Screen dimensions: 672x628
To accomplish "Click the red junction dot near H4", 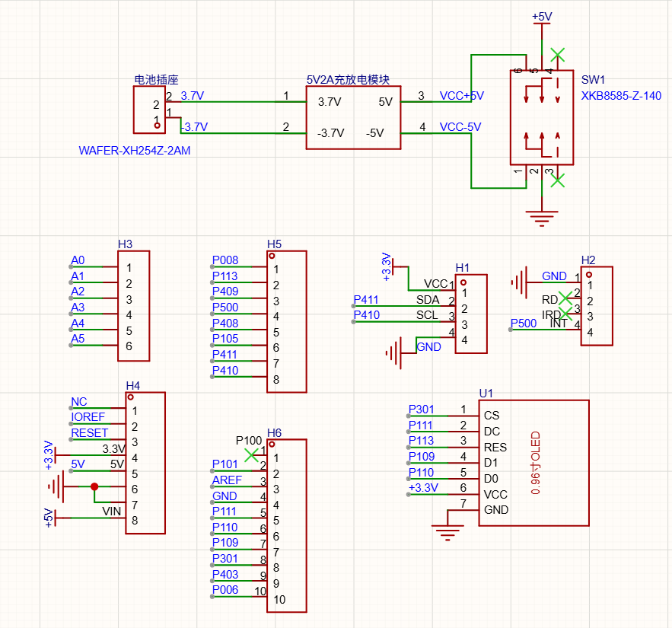I will click(94, 486).
